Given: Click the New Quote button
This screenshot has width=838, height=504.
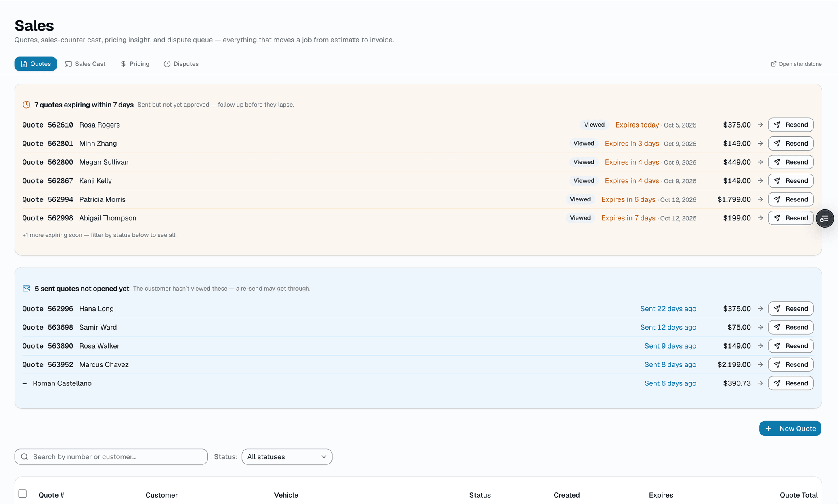Looking at the screenshot, I should 790,429.
